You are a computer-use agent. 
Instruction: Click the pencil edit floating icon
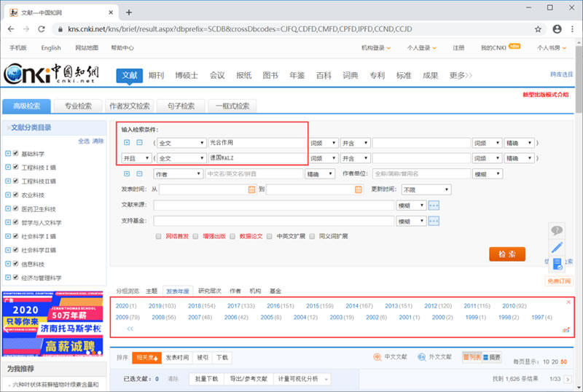(x=557, y=247)
